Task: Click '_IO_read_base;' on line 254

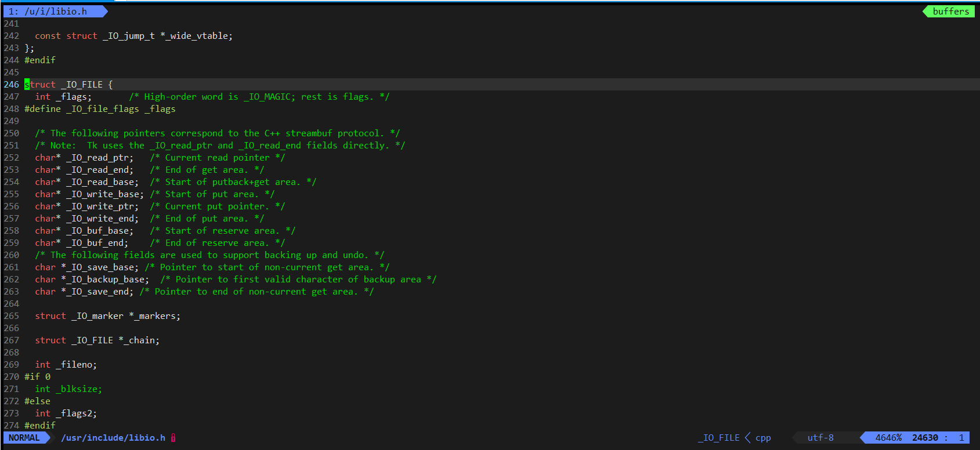Action: pyautogui.click(x=103, y=182)
